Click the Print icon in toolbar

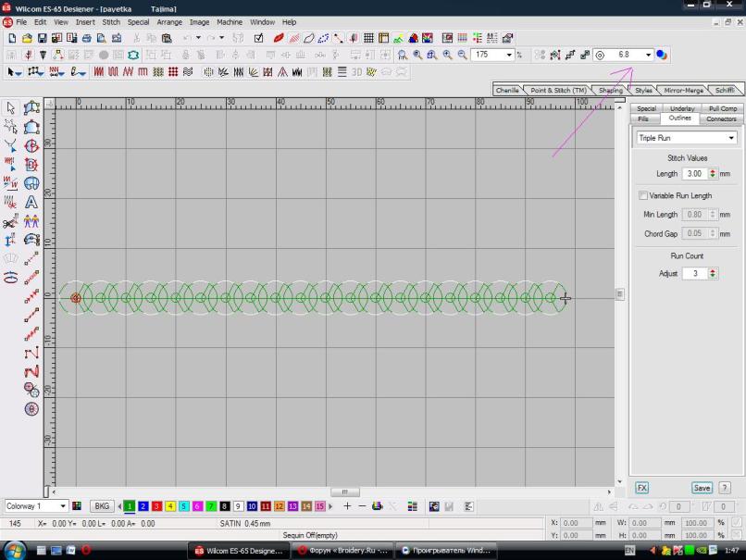point(86,38)
